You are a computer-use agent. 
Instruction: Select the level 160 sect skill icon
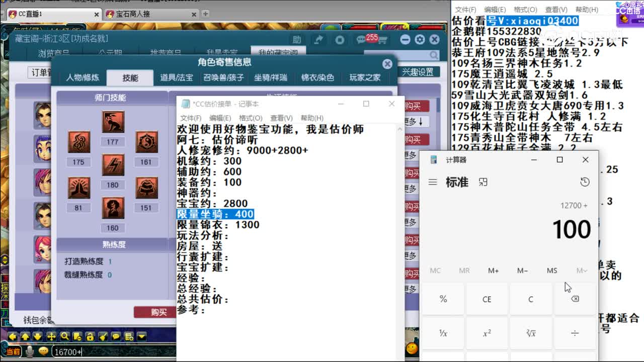pos(113,208)
